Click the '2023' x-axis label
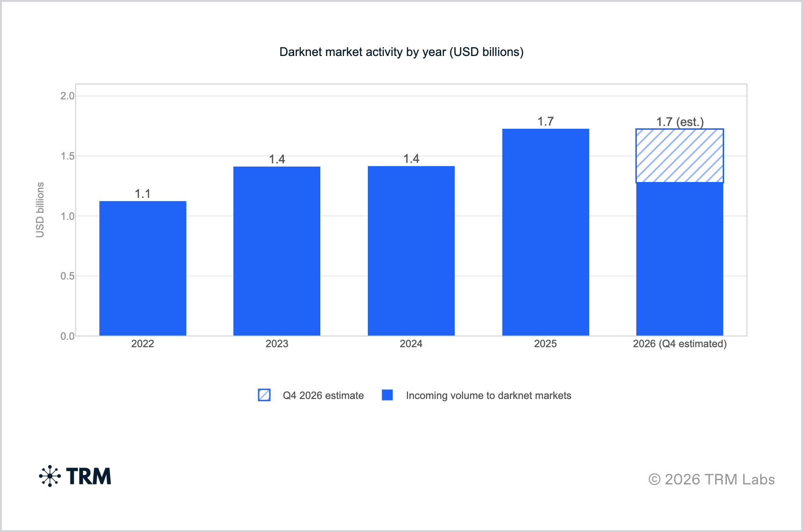The height and width of the screenshot is (532, 803). point(277,343)
